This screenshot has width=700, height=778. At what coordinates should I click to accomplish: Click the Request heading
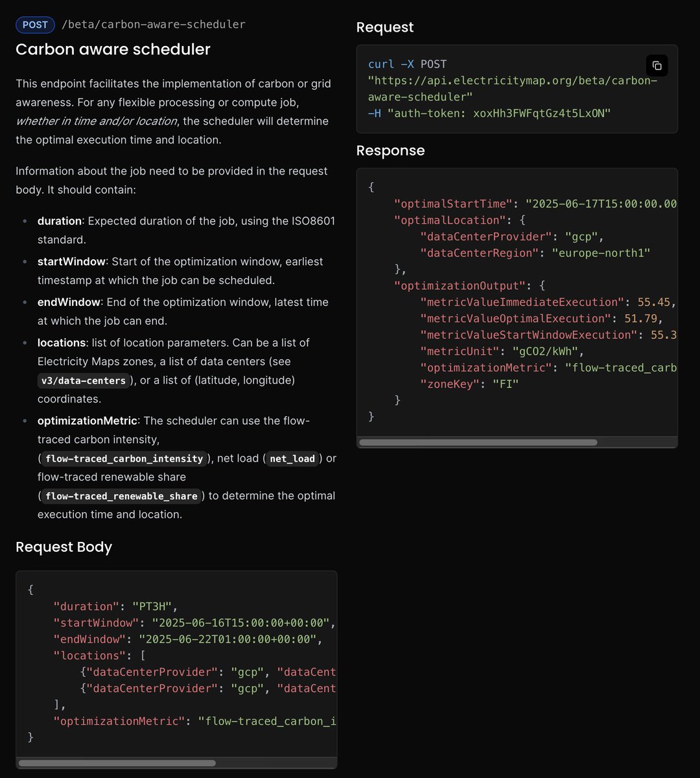coord(385,27)
